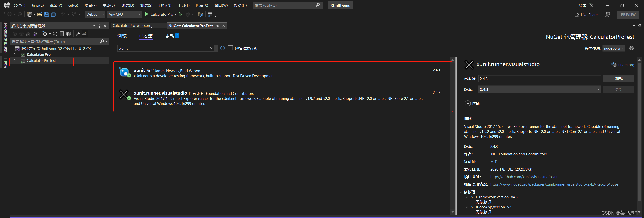Click the account icon next to 登录
This screenshot has height=218, width=644.
point(591,5)
